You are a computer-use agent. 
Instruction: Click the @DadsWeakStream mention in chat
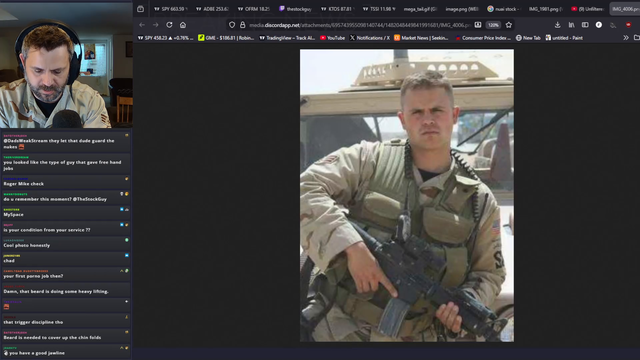pyautogui.click(x=25, y=141)
